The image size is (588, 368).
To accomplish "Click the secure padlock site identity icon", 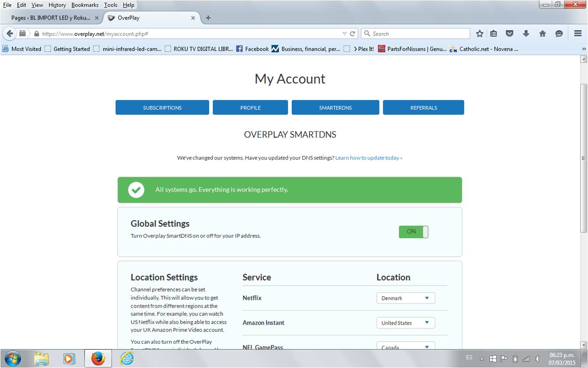I will click(36, 33).
